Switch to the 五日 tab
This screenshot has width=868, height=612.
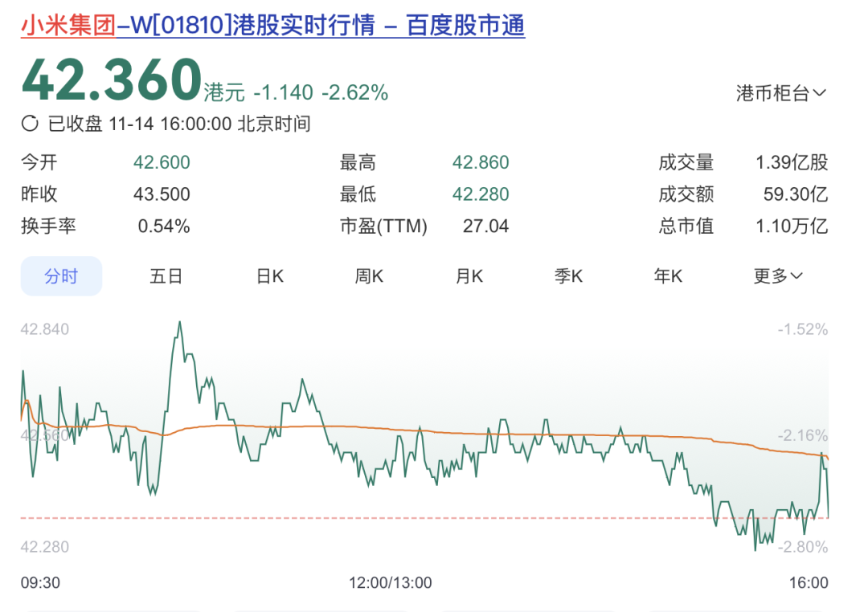click(166, 275)
